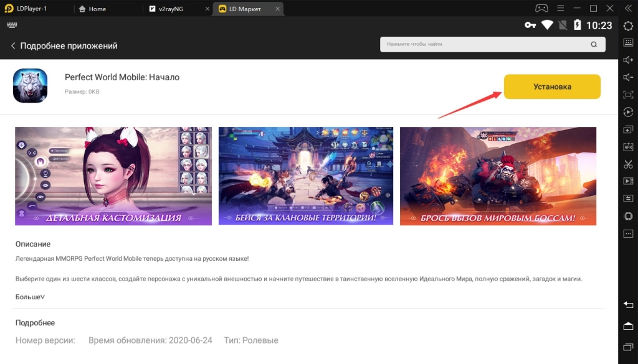
Task: Open the video recorder icon in sidebar
Action: 628,181
